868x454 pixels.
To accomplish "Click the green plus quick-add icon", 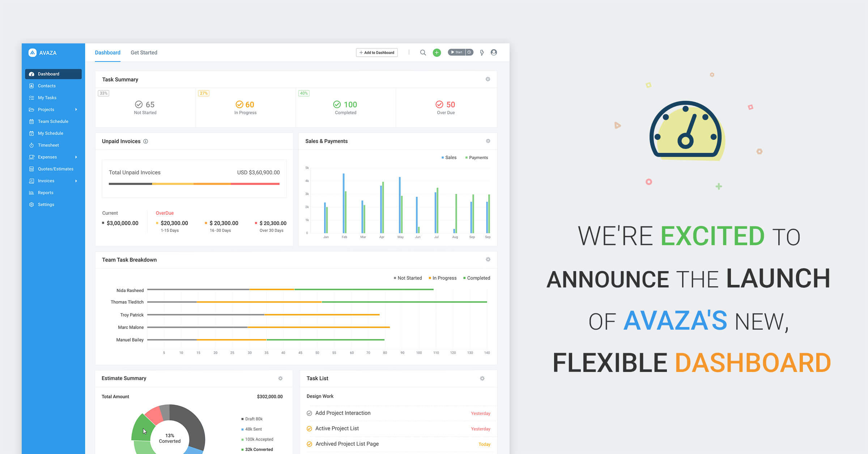I will point(437,53).
